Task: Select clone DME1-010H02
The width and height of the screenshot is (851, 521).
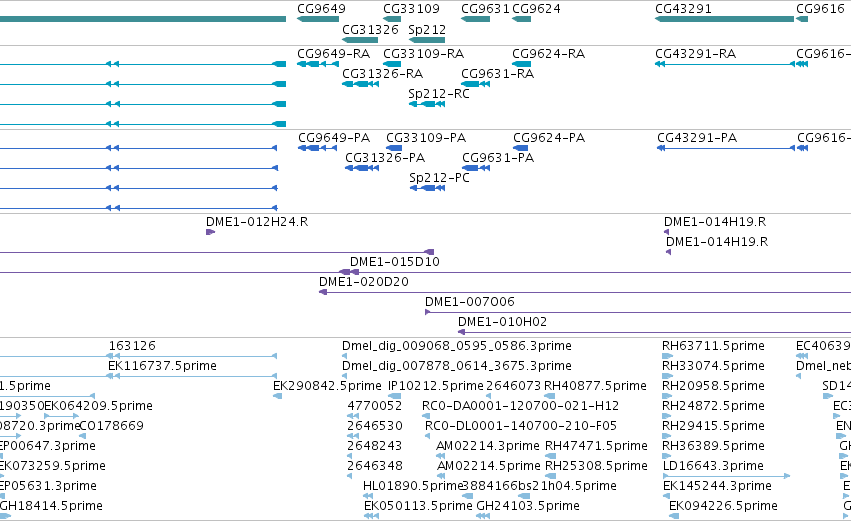Action: pyautogui.click(x=502, y=322)
